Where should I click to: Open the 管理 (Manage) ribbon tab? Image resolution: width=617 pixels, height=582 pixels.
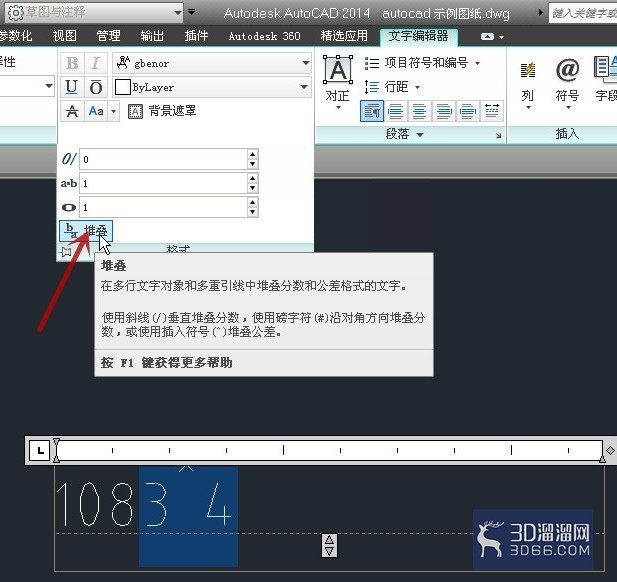[x=108, y=36]
